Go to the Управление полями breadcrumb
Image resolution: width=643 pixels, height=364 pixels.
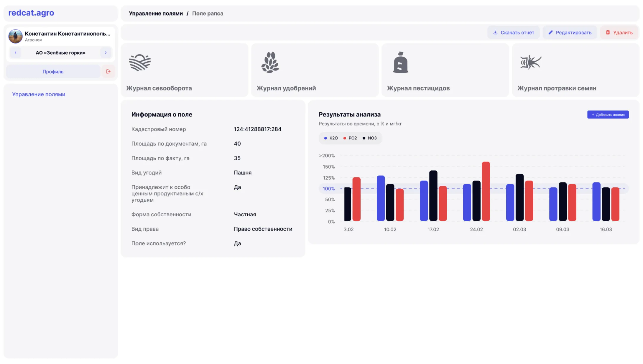tap(156, 14)
